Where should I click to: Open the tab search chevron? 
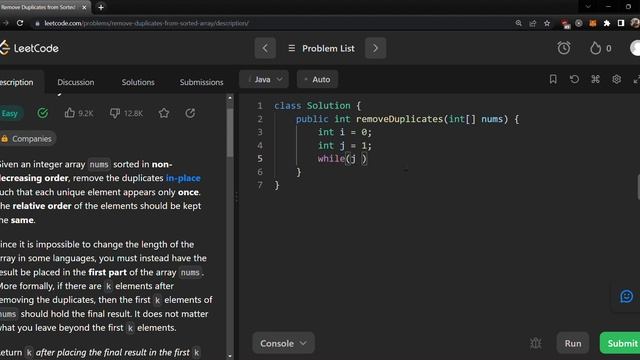pos(588,7)
